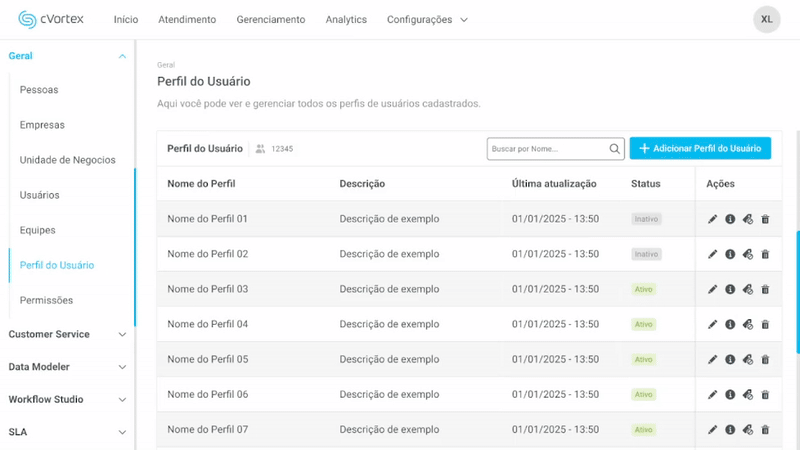Click the search magnifier icon
Screen dimensions: 800x450
[615, 149]
